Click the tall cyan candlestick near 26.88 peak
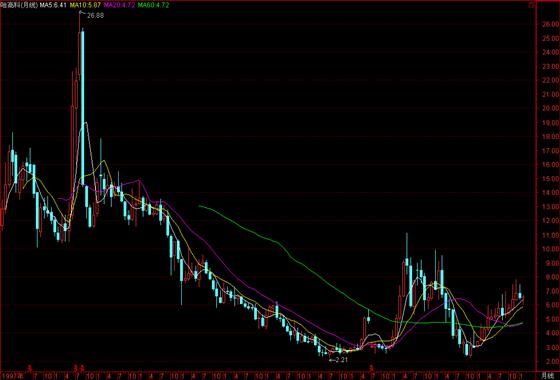The image size is (560, 380). tap(83, 107)
